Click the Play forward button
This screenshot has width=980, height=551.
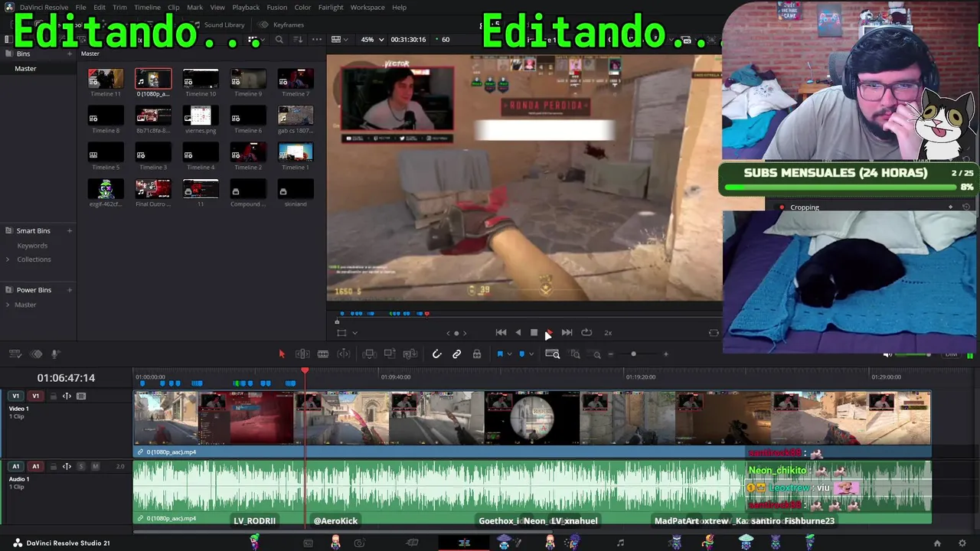coord(549,332)
